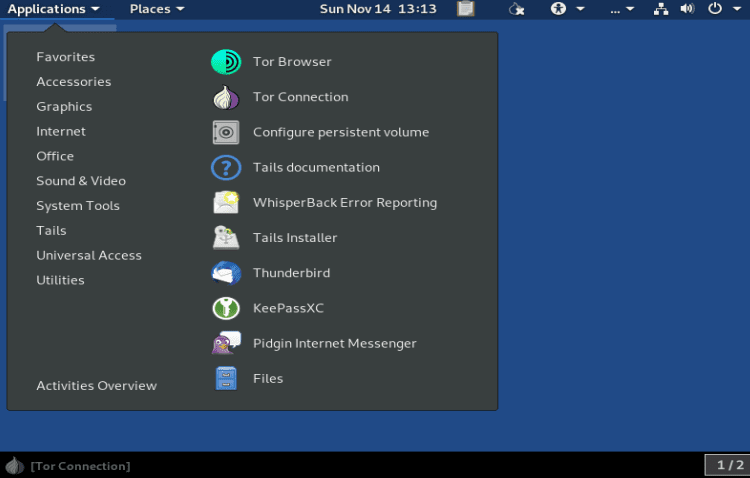Click the safe icon for persistent volume
The height and width of the screenshot is (478, 750).
226,133
